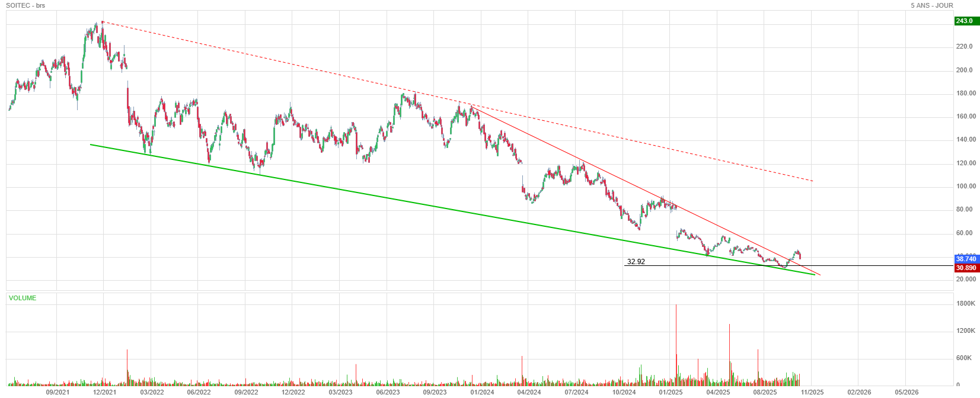
Task: Click the 160.00 price axis value
Action: pos(966,116)
